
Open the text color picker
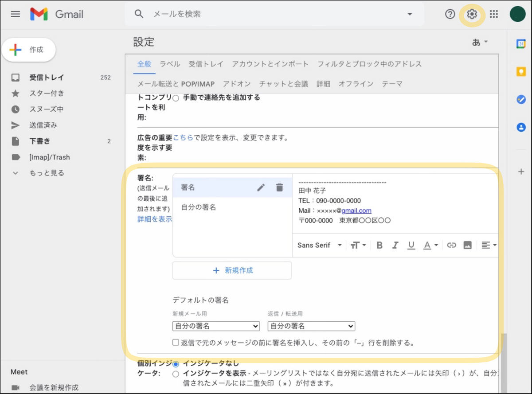(430, 245)
